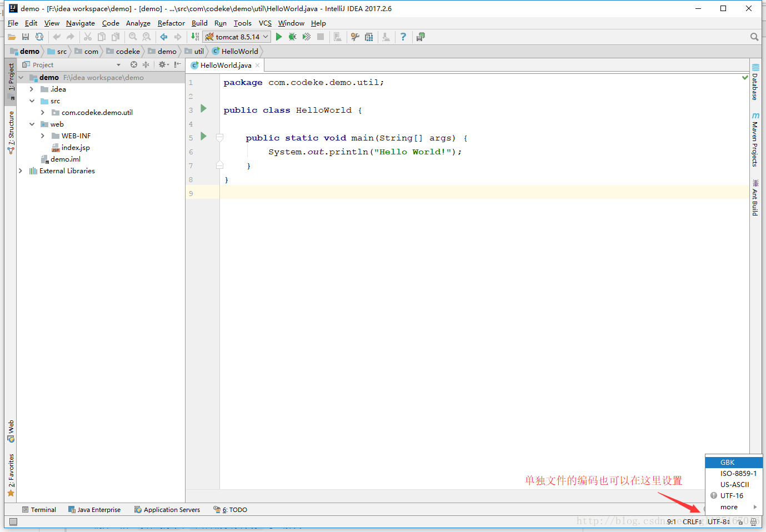Open Project Structure from the toolbar icon
Screen dimensions: 766x532
(369, 37)
